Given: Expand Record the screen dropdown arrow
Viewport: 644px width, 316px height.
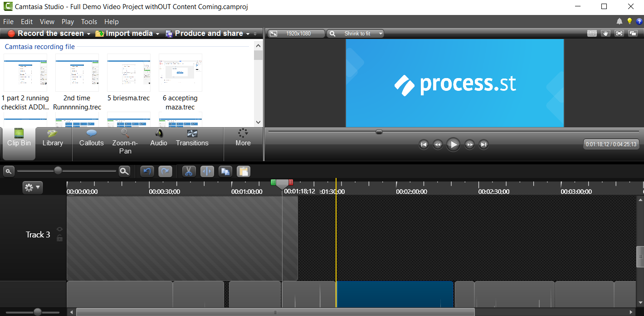Looking at the screenshot, I should (x=89, y=34).
